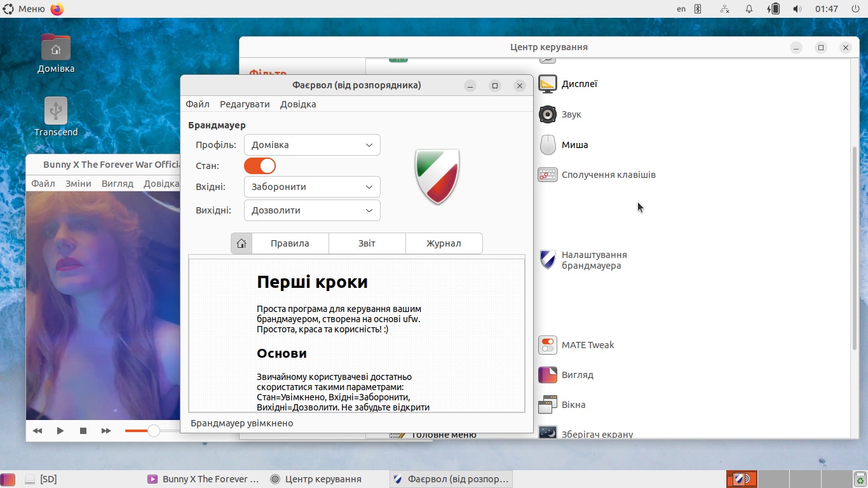Open MATE Tweak in Control Center

pyautogui.click(x=576, y=345)
